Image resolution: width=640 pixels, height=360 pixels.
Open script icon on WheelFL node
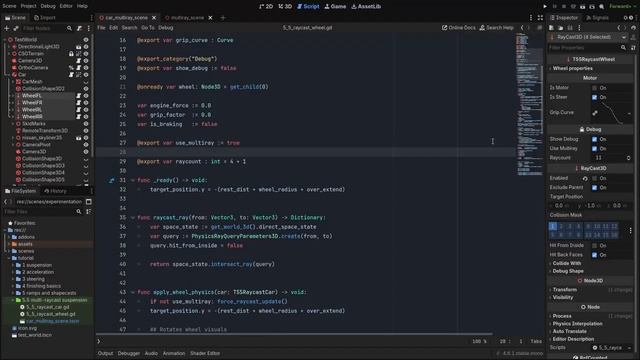[x=79, y=96]
